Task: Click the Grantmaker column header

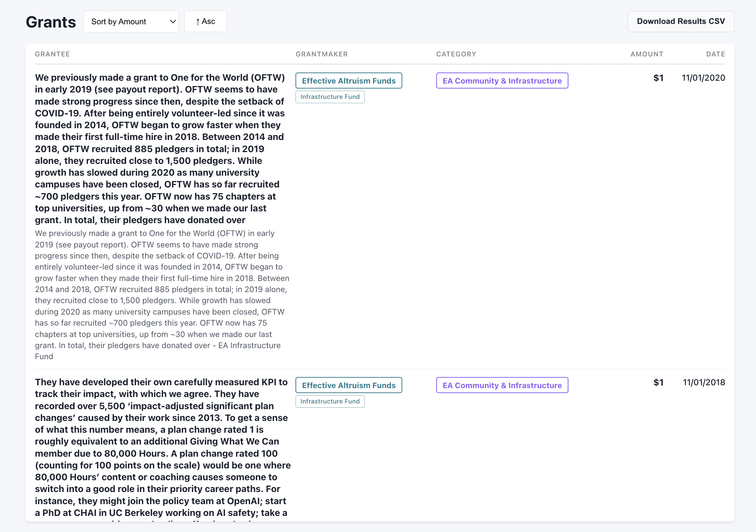Action: point(322,54)
